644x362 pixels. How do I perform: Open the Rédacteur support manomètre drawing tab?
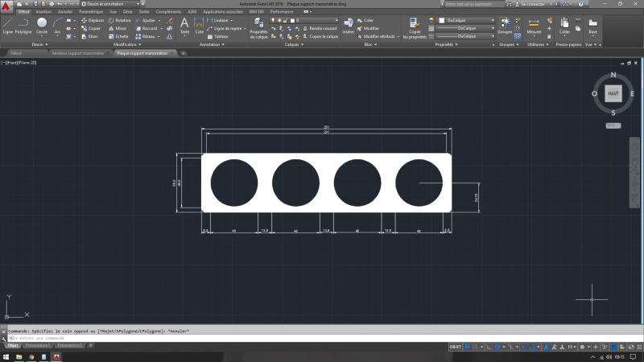tap(78, 53)
